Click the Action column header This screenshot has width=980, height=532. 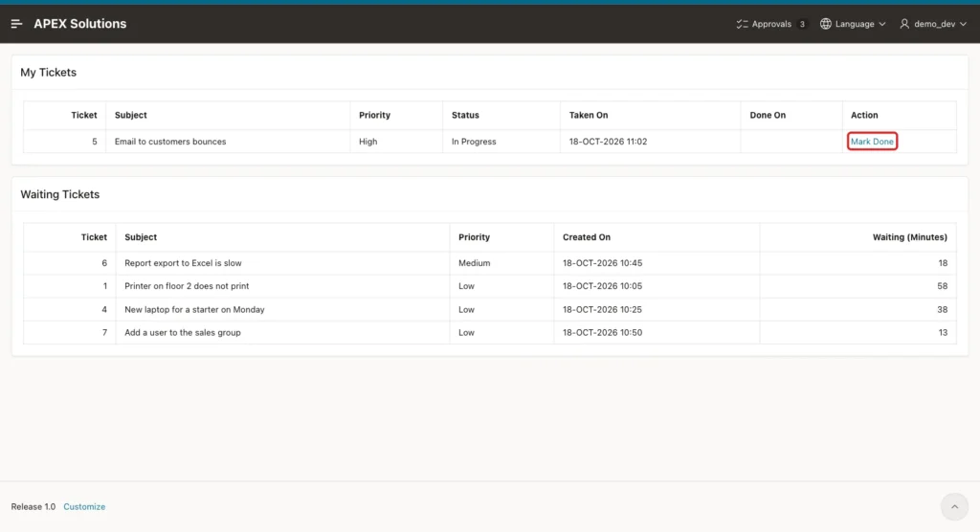coord(864,115)
